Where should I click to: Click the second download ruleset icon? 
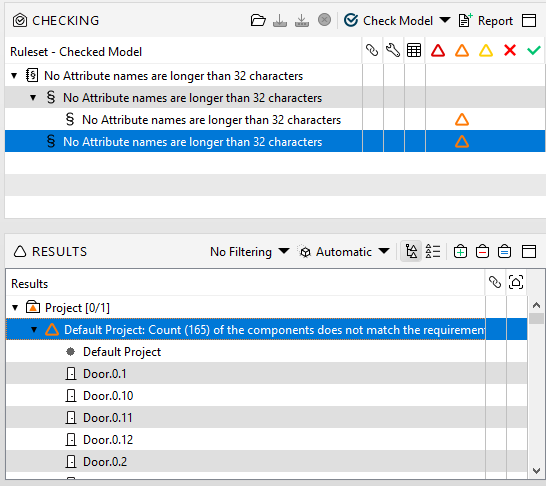click(302, 21)
